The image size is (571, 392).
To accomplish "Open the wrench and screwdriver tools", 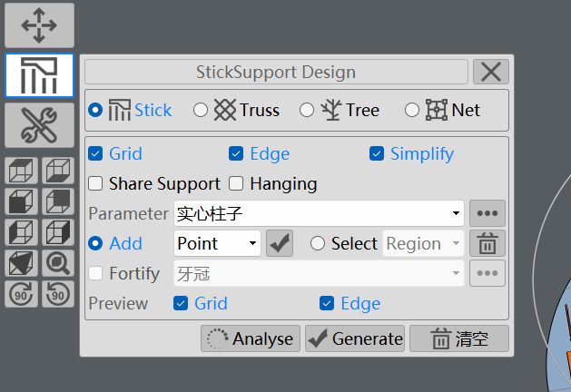I will pos(39,126).
